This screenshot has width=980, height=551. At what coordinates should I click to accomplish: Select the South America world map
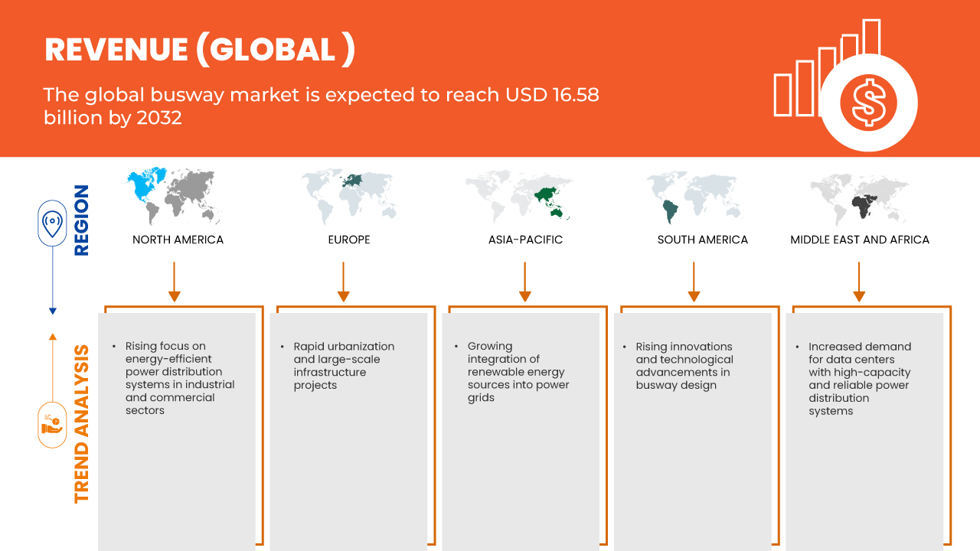pyautogui.click(x=694, y=197)
